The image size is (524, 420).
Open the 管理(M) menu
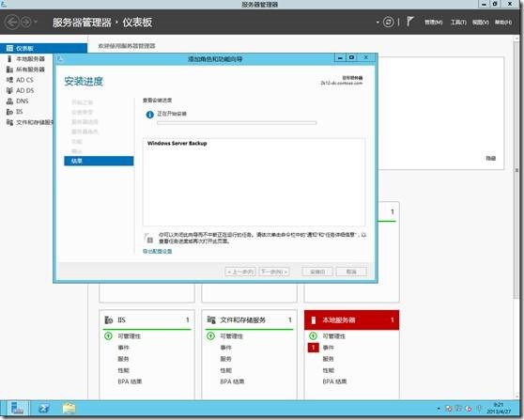[434, 22]
